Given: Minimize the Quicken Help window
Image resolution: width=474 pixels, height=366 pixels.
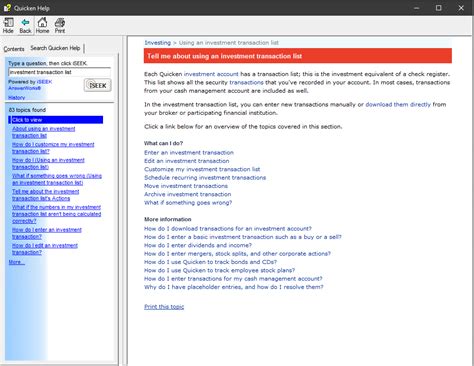Looking at the screenshot, I should (416, 8).
